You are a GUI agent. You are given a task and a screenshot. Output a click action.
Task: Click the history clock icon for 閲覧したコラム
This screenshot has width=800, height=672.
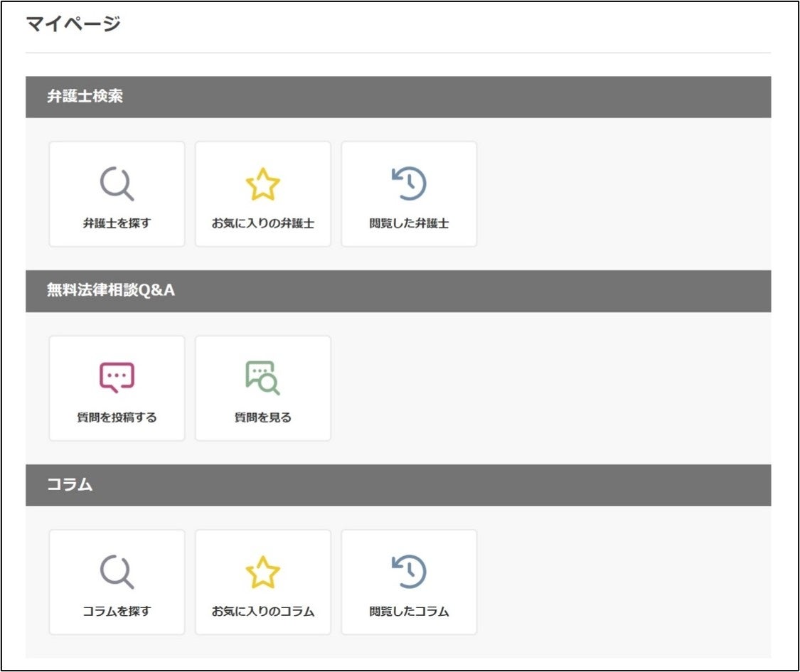coord(409,571)
